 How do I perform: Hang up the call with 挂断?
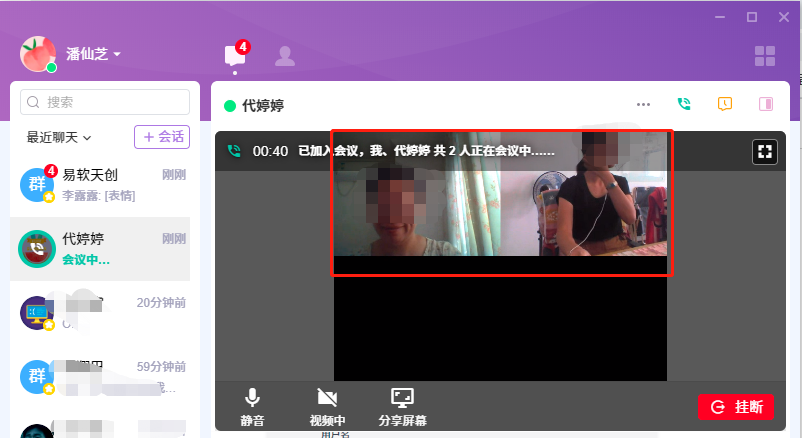(x=735, y=407)
